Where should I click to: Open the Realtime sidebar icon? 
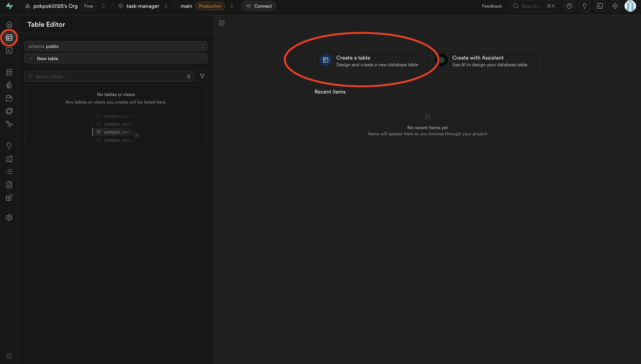tap(9, 124)
